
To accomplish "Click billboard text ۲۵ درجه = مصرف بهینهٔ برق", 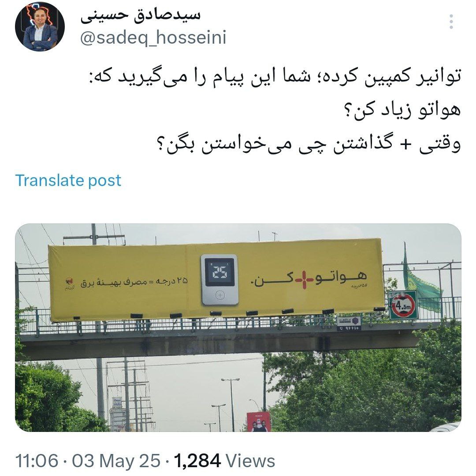I will (x=134, y=282).
